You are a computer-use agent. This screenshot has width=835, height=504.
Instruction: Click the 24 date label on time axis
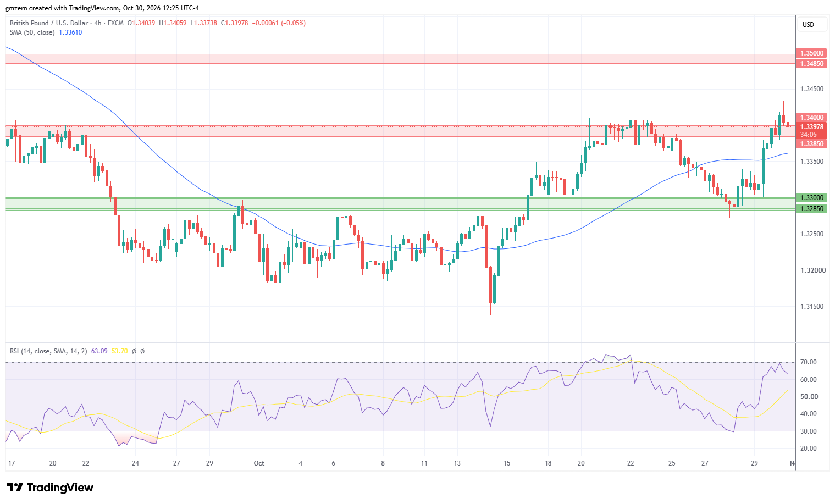point(135,463)
